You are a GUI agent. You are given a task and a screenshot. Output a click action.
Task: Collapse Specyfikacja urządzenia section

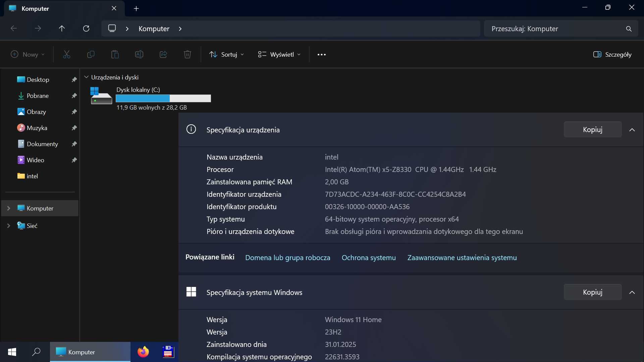point(632,130)
